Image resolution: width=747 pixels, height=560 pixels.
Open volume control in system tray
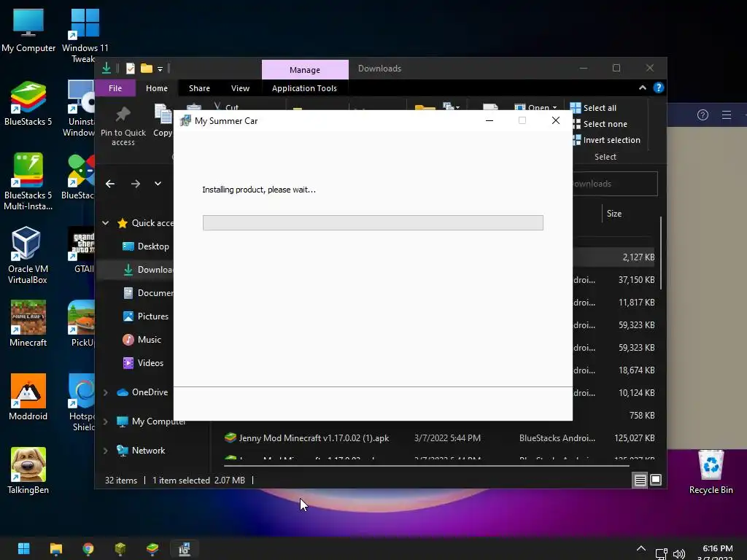pyautogui.click(x=679, y=554)
